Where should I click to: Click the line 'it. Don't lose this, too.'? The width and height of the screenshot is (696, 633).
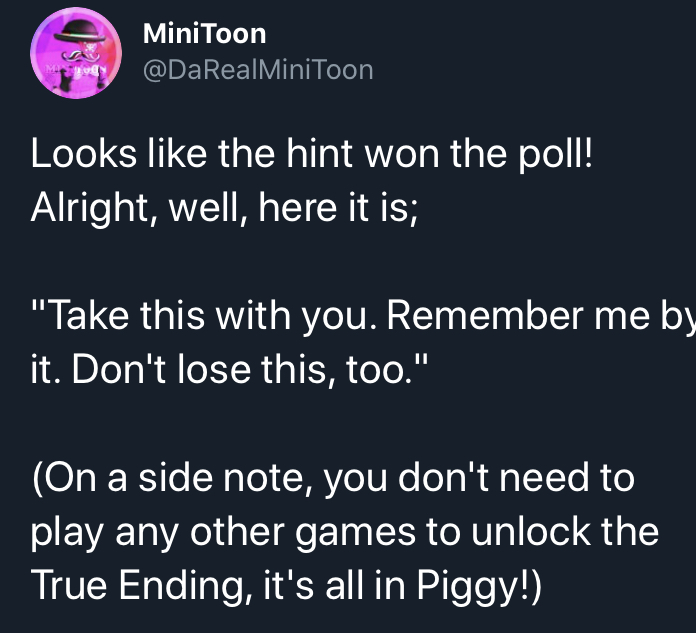click(229, 369)
